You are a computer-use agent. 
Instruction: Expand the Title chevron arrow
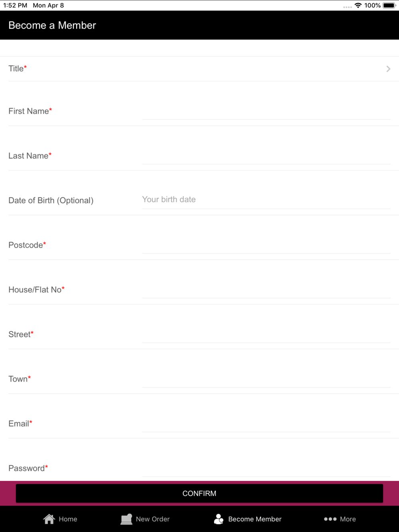(388, 69)
